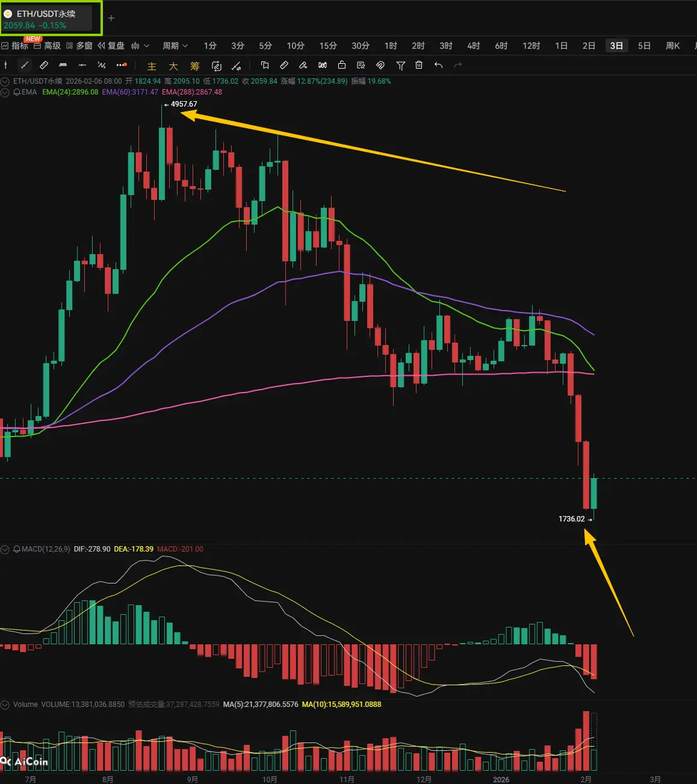697x784 pixels.
Task: Click the copy-shape icon in toolbar
Action: click(x=265, y=65)
